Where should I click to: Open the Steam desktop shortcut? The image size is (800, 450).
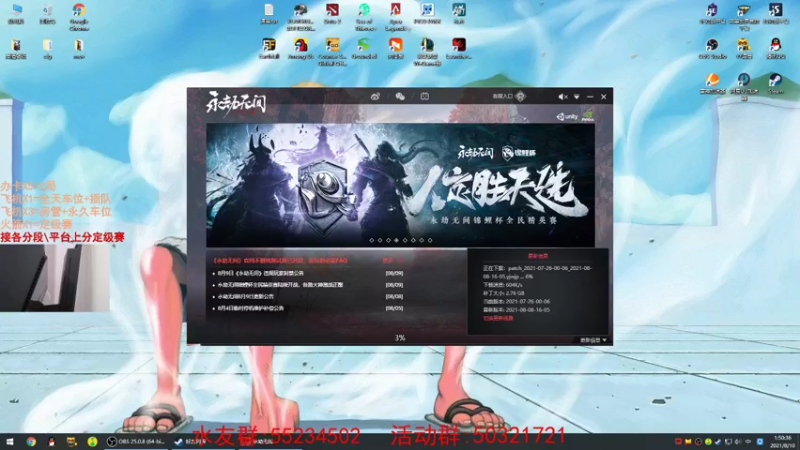pos(776,84)
